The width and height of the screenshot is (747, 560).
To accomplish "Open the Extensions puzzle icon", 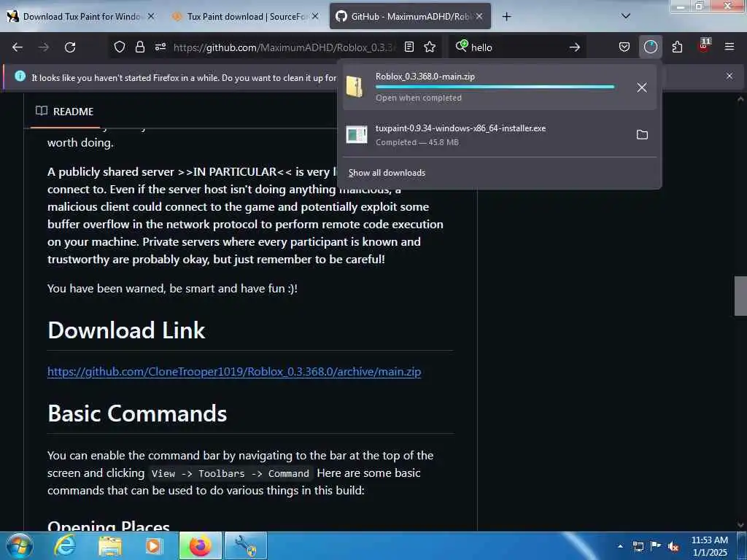I will click(677, 47).
